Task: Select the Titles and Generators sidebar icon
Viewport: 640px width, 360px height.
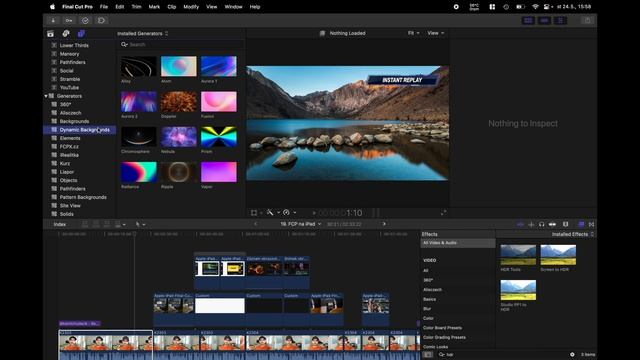Action: click(x=81, y=33)
